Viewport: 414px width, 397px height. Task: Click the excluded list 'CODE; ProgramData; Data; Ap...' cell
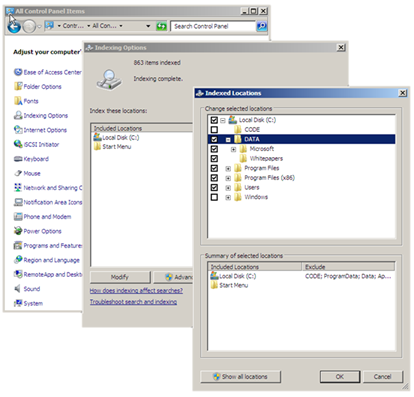[x=348, y=276]
